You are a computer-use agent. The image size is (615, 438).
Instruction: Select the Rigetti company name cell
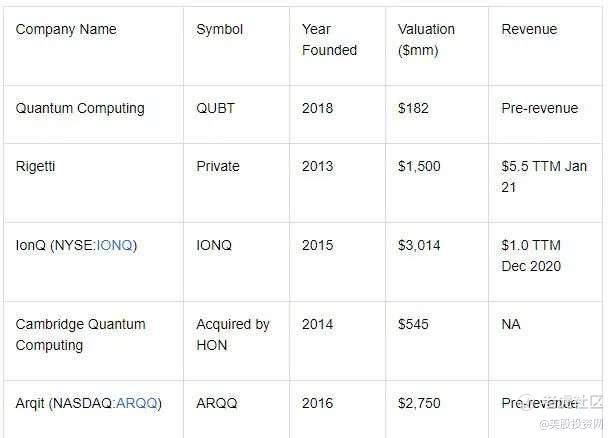pyautogui.click(x=36, y=166)
